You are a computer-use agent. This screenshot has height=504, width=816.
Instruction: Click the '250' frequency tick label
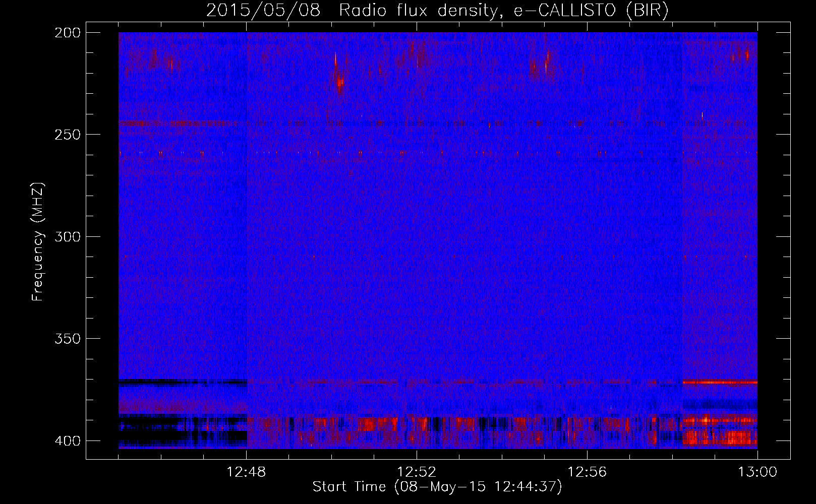click(68, 135)
